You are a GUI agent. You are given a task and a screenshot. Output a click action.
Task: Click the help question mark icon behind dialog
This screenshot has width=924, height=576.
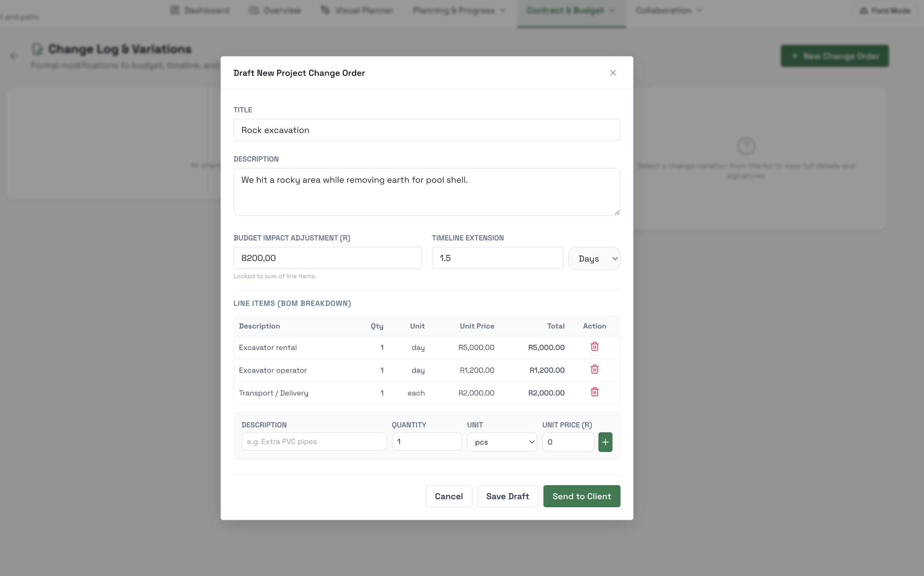(x=746, y=146)
